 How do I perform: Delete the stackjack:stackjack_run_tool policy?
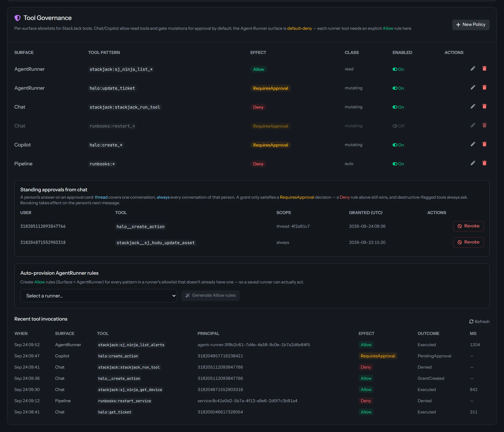tap(484, 106)
